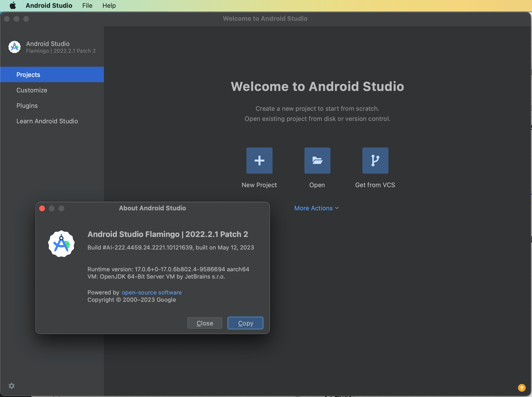The width and height of the screenshot is (532, 397).
Task: Click the Runtime version text line
Action: pyautogui.click(x=168, y=269)
